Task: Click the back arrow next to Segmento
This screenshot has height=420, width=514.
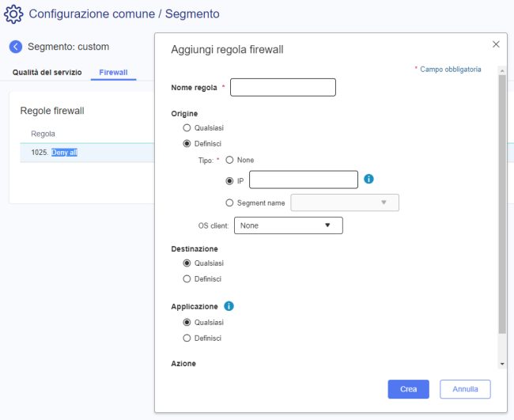Action: 16,47
